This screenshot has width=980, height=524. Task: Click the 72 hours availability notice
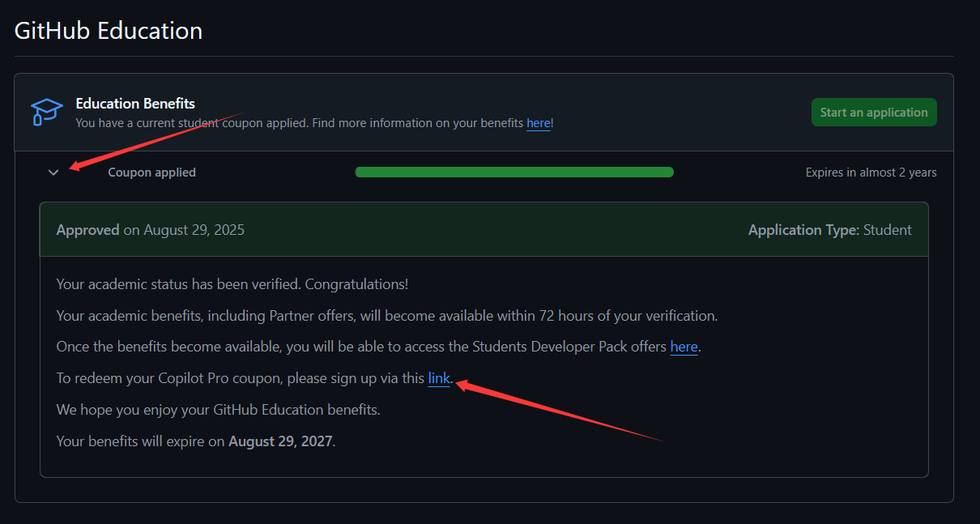pos(387,315)
